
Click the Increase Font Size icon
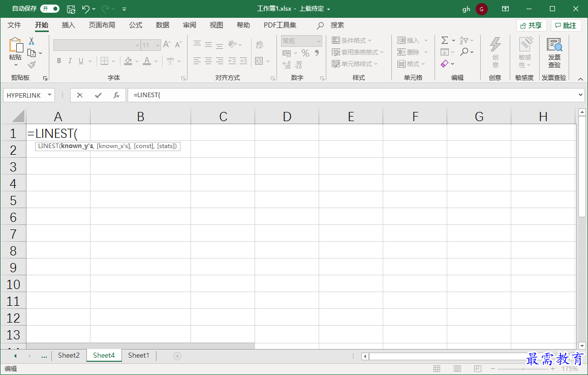click(167, 44)
